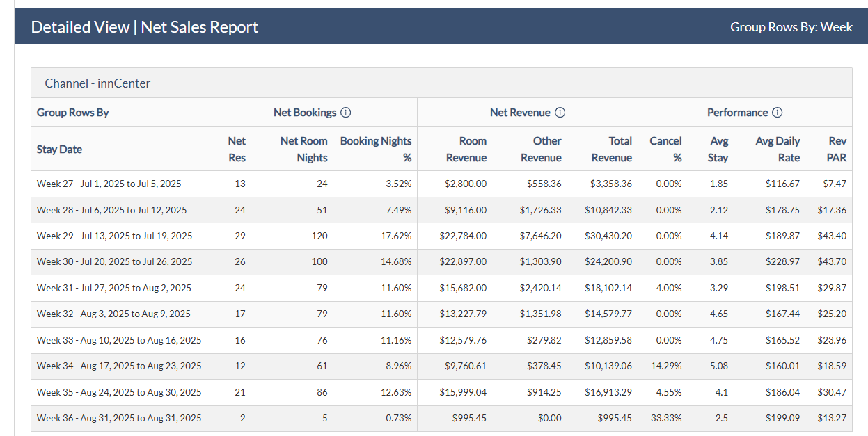Click Detailed View | Net Sales Report title
Image resolution: width=868 pixels, height=436 pixels.
tap(145, 26)
